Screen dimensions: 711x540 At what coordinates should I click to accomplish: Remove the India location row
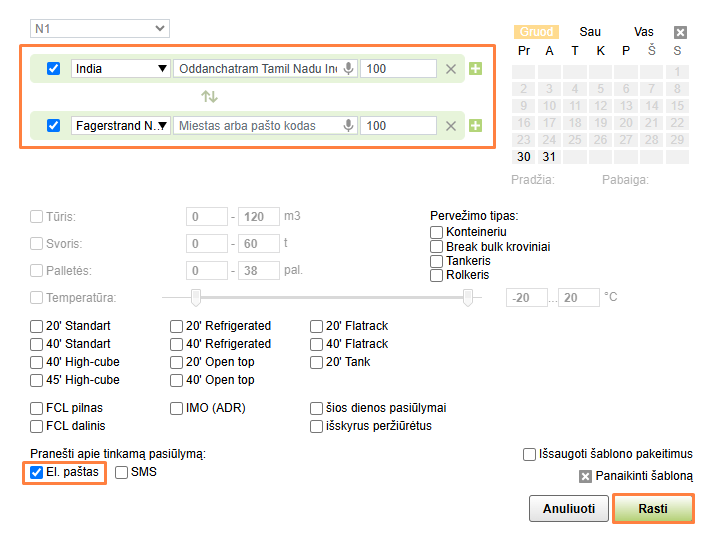point(451,69)
